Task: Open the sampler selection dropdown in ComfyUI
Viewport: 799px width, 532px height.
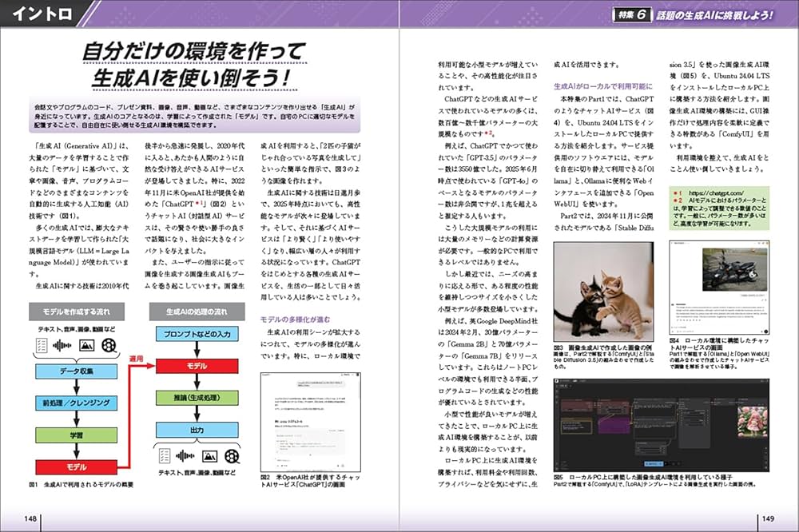Action: click(694, 420)
